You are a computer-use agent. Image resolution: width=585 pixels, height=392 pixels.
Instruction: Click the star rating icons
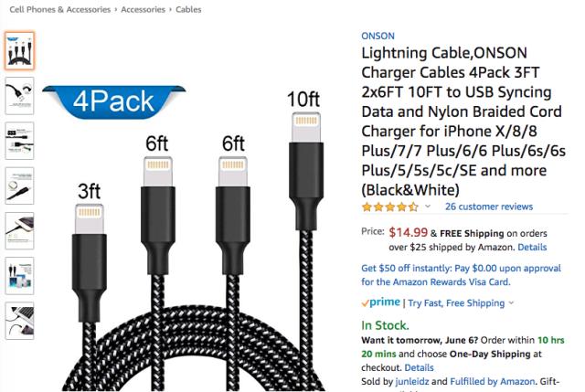pyautogui.click(x=390, y=207)
